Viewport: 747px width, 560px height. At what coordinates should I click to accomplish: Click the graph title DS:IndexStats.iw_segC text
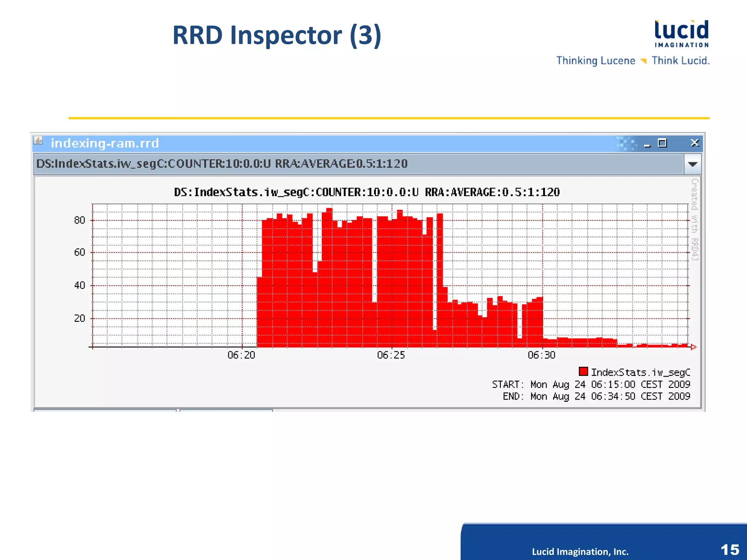[x=367, y=192]
